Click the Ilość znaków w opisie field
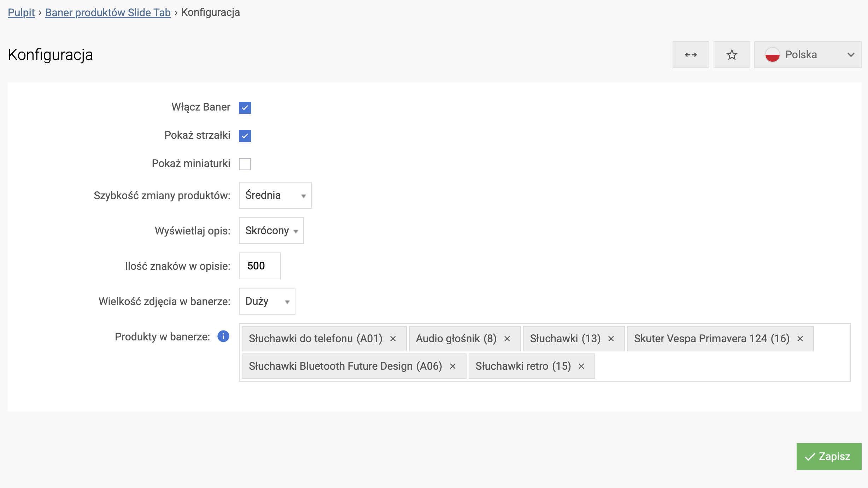The width and height of the screenshot is (868, 488). [x=260, y=266]
